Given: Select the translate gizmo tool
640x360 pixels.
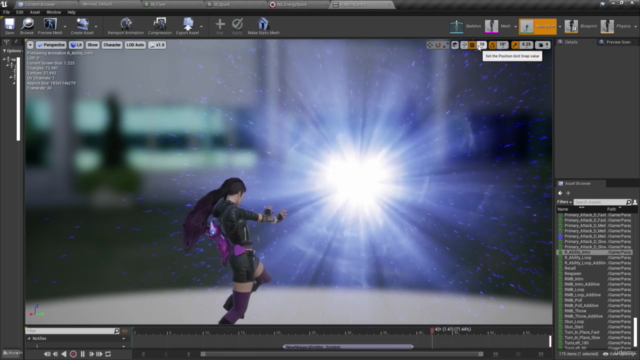Looking at the screenshot, I should 430,45.
